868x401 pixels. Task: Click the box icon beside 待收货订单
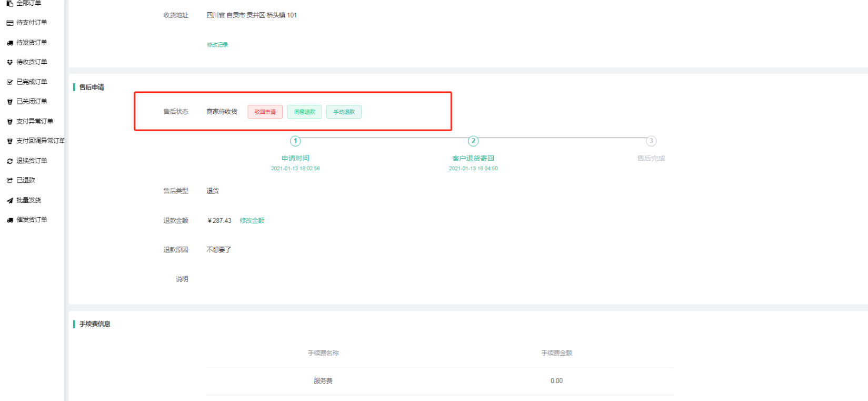click(x=9, y=62)
